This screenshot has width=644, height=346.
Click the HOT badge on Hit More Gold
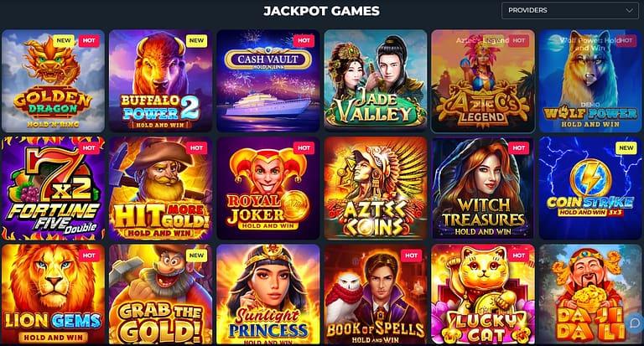click(x=196, y=148)
